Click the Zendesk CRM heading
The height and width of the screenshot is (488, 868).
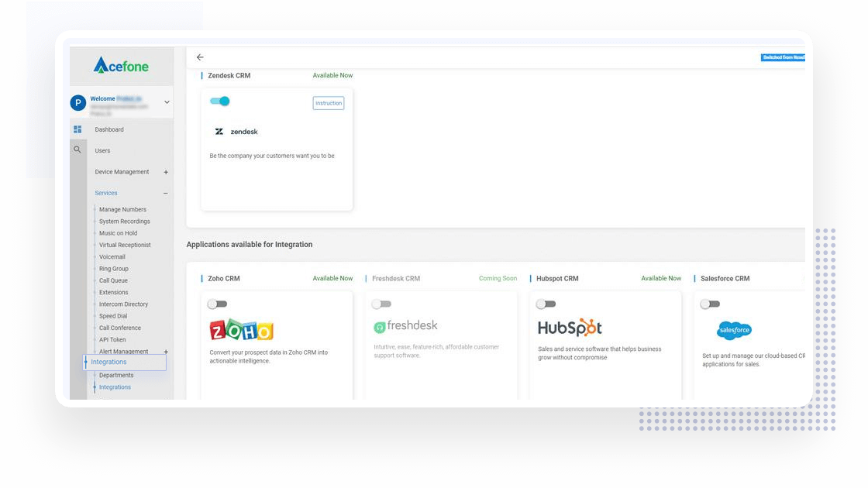pyautogui.click(x=229, y=75)
